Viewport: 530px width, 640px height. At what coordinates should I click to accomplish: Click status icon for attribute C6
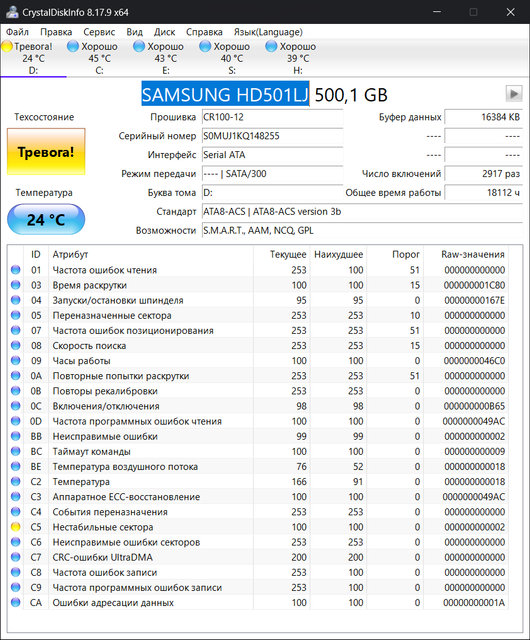click(x=16, y=542)
